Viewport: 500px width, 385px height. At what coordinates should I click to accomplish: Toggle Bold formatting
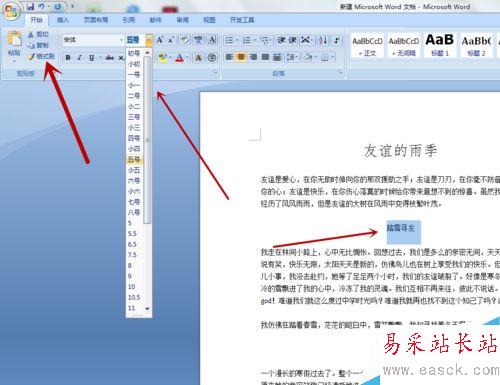pos(68,57)
